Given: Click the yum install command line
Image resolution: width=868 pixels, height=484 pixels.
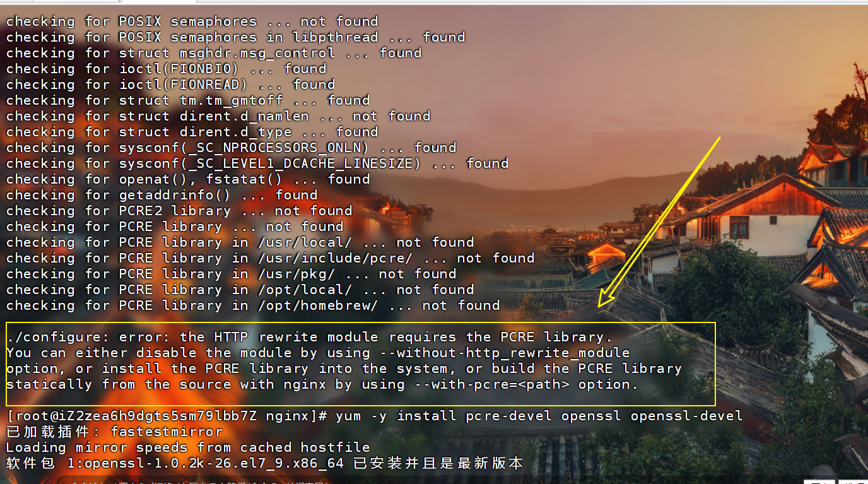Looking at the screenshot, I should click(375, 416).
